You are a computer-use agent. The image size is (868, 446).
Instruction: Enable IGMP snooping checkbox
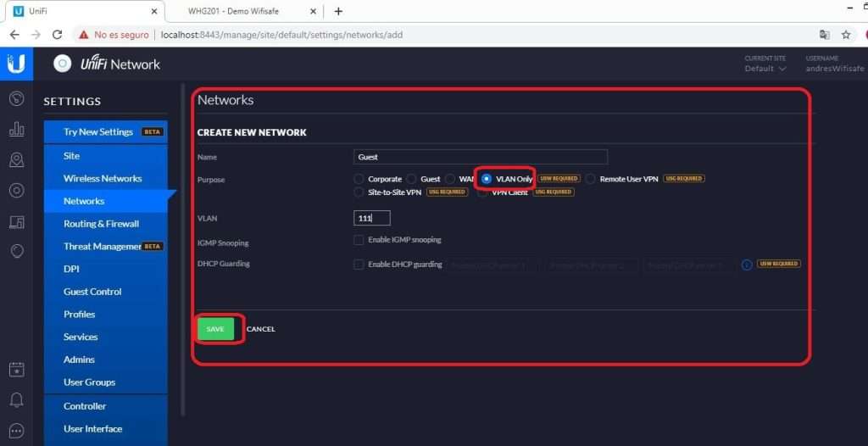[x=359, y=240]
